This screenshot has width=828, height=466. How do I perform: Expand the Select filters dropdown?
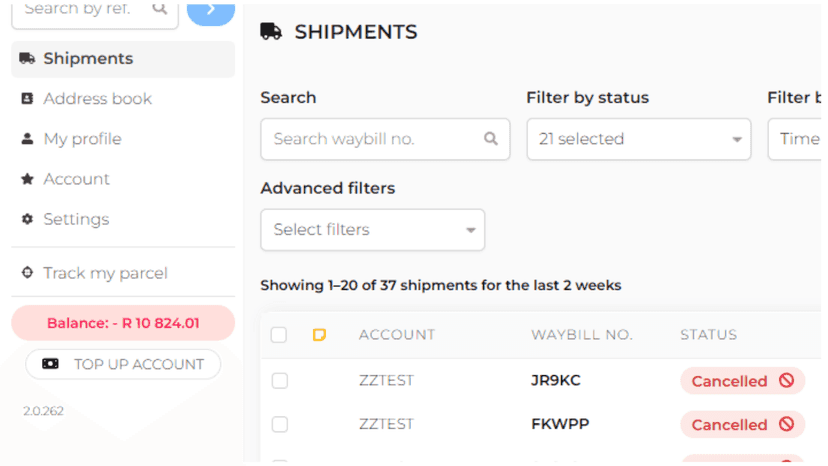click(x=372, y=230)
